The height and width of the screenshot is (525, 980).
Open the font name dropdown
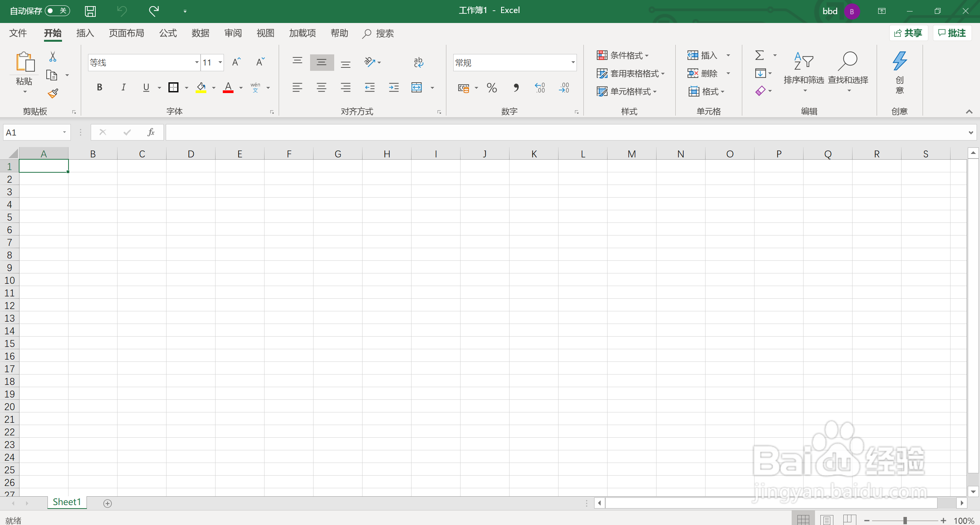tap(196, 62)
